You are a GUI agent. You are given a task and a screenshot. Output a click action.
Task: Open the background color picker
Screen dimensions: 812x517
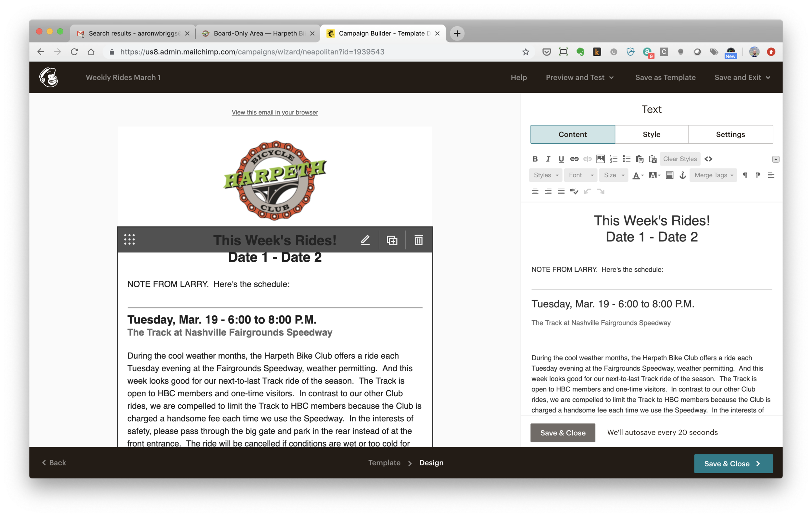tap(654, 175)
